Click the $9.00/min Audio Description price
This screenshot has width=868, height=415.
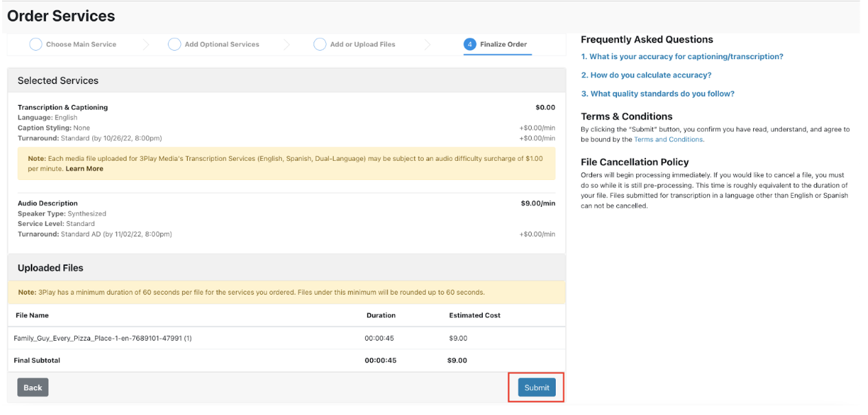tap(538, 203)
